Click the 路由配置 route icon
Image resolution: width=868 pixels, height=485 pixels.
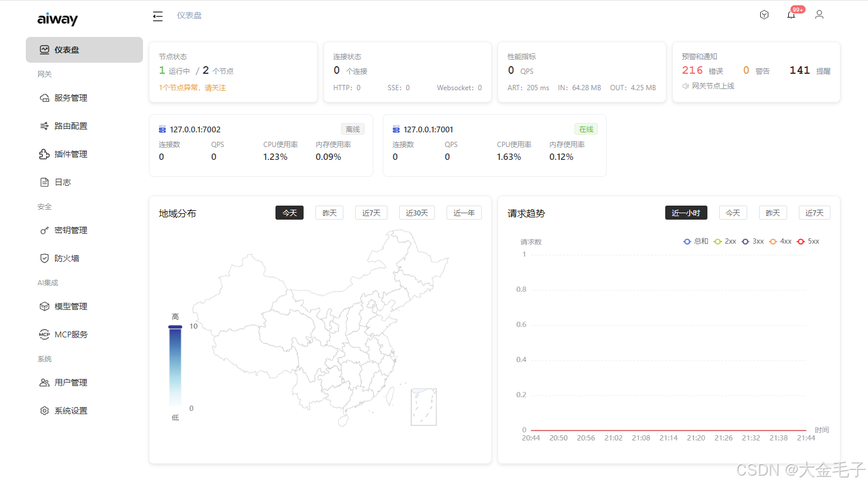(45, 126)
